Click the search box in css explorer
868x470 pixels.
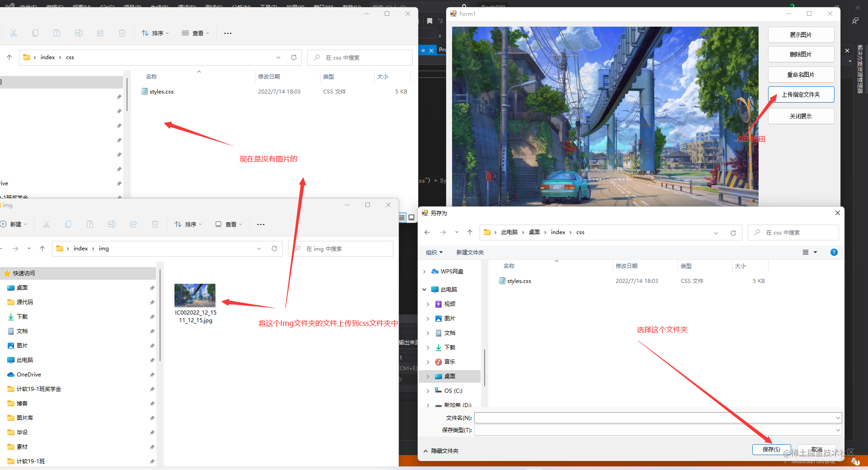(360, 57)
